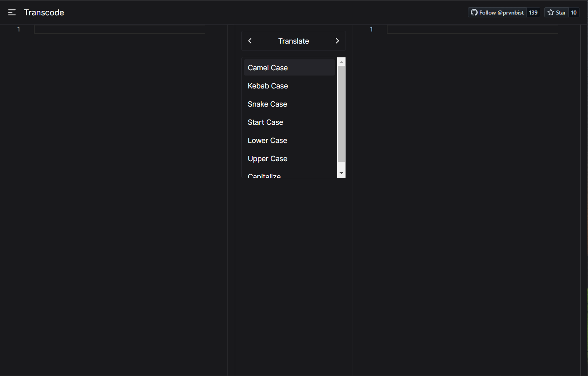Click the star icon in Star button

click(x=550, y=13)
